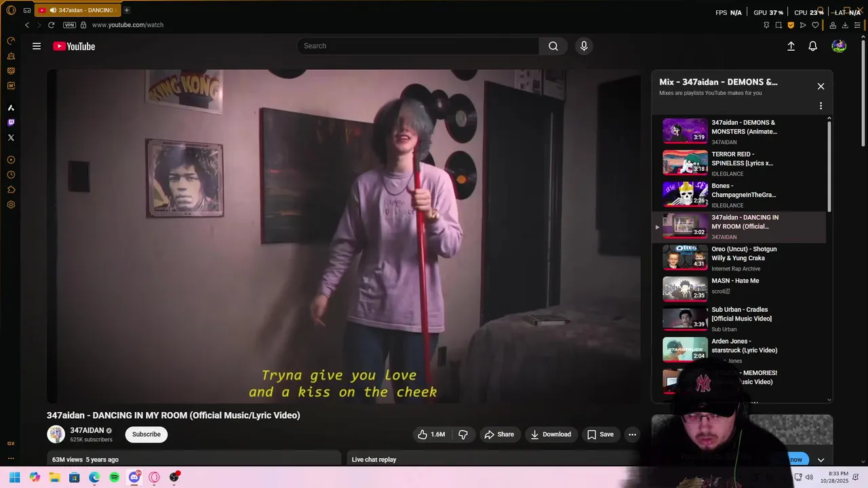Click the video player to pause
The image size is (868, 488).
(x=344, y=237)
